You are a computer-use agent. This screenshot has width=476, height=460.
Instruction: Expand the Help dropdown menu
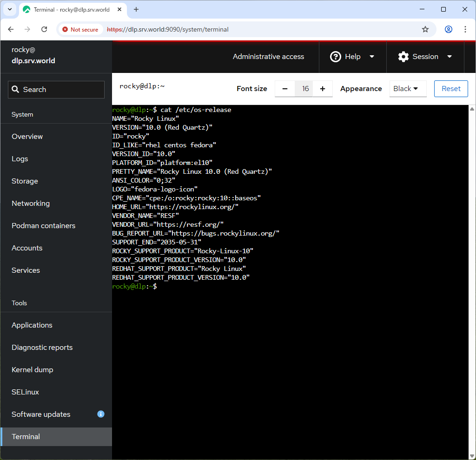click(371, 57)
